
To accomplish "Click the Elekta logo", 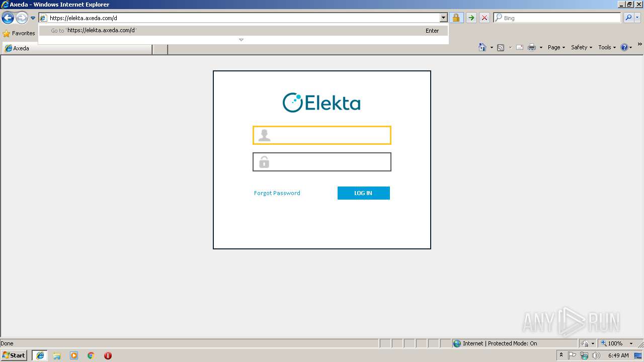I will pyautogui.click(x=321, y=103).
